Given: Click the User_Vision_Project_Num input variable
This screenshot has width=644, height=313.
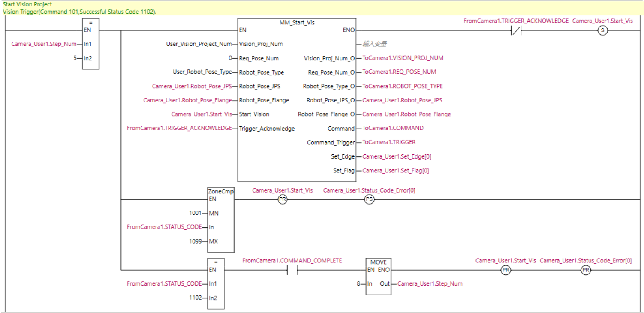Looking at the screenshot, I should click(199, 44).
